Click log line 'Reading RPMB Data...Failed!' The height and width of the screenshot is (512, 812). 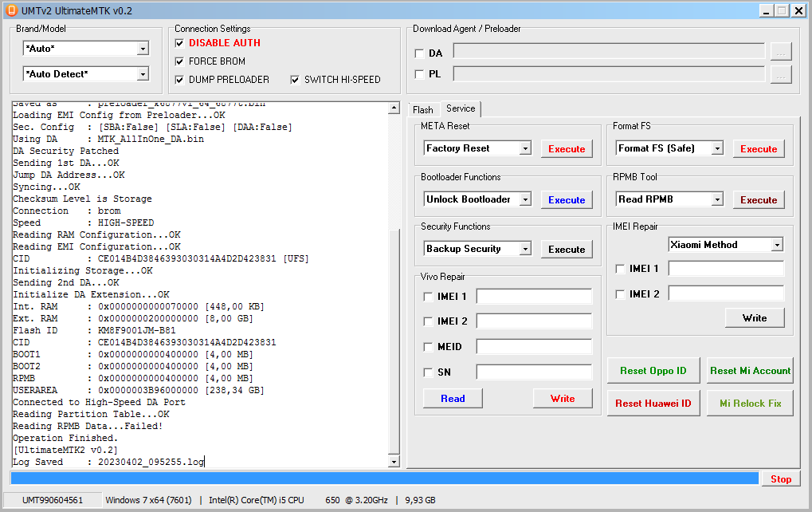88,427
